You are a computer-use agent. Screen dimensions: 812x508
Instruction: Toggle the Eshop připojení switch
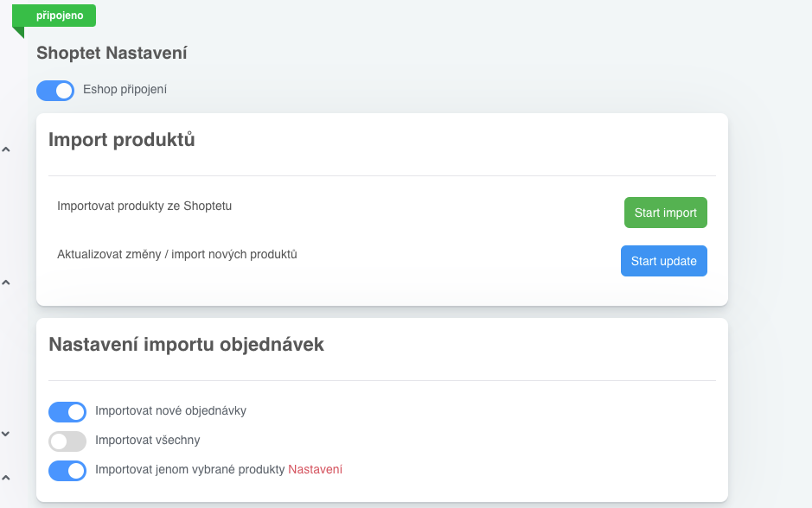[x=55, y=91]
